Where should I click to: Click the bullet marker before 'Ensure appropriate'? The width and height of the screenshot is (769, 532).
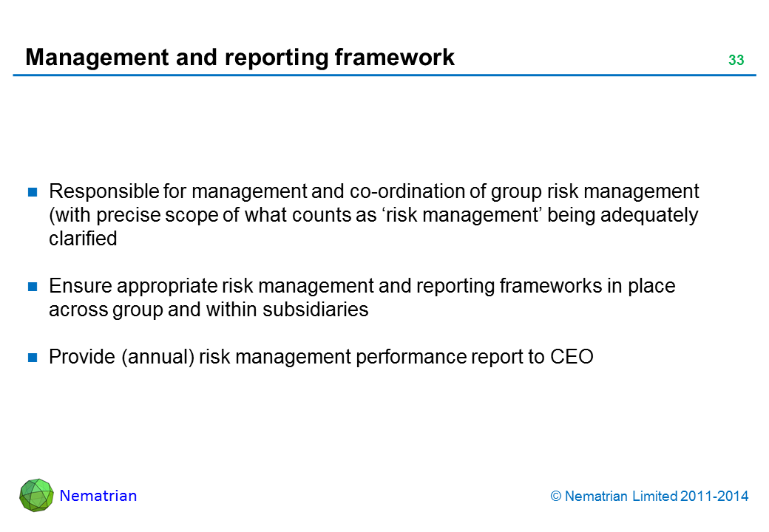pos(33,287)
